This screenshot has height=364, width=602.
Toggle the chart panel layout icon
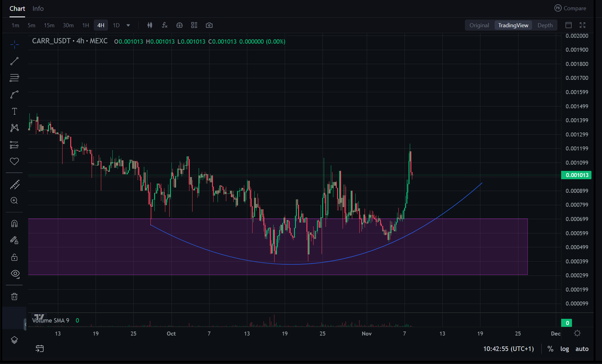click(x=568, y=25)
